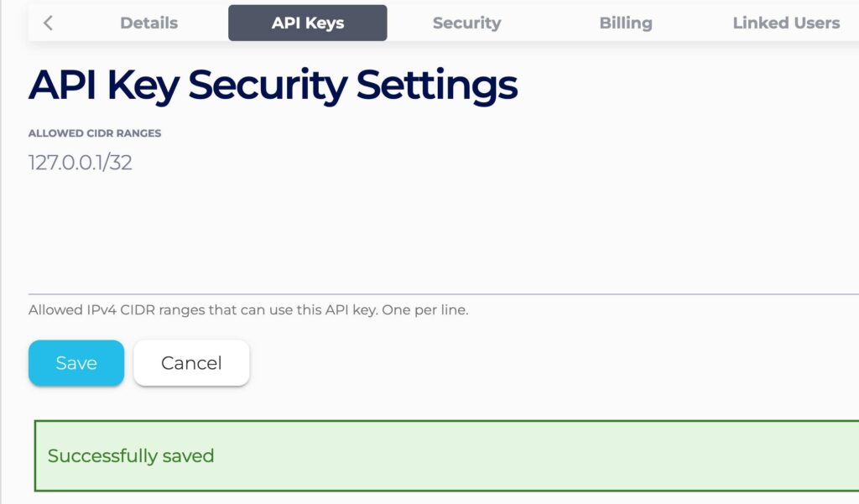Click the Save button
Screen dimensions: 859x504
pos(75,362)
